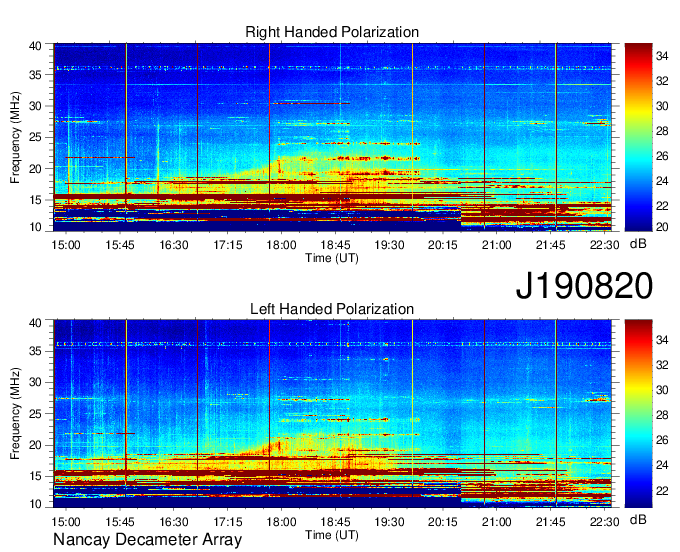Click the 15:00 time tick of right-handed plot
Viewport: 680px width, 552px height.
[66, 245]
